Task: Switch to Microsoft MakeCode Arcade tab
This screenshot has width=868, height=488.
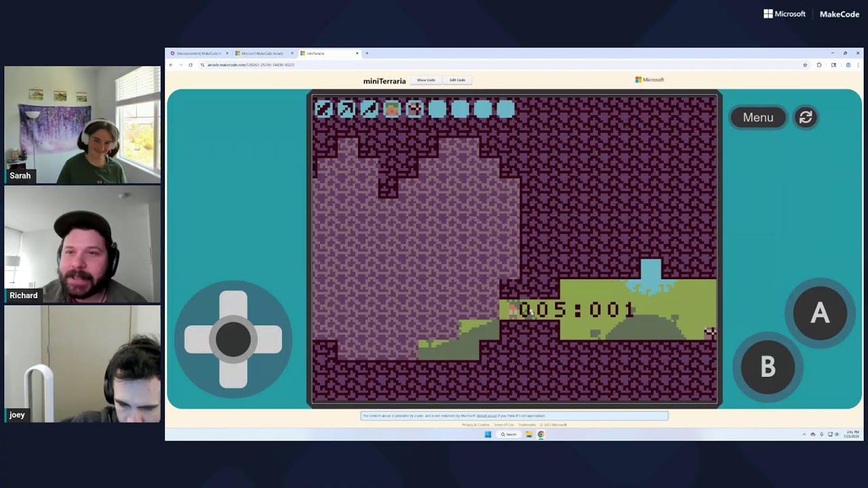Action: point(262,53)
